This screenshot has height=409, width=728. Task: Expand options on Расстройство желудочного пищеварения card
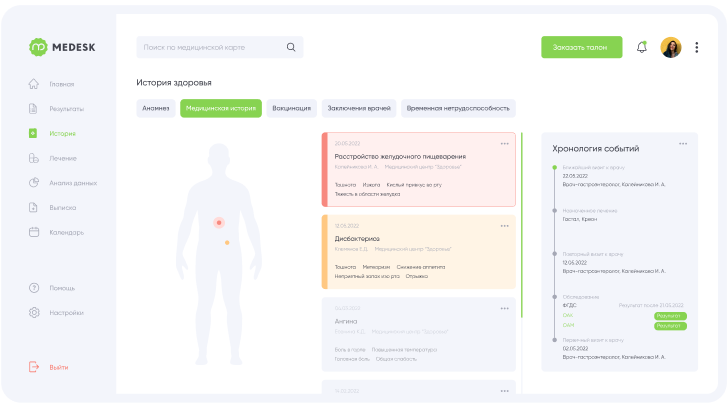505,144
